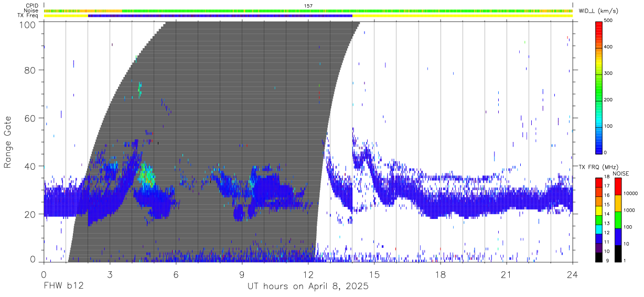Click the TX Freq color strip above the plot
The height and width of the screenshot is (297, 644).
tap(308, 16)
